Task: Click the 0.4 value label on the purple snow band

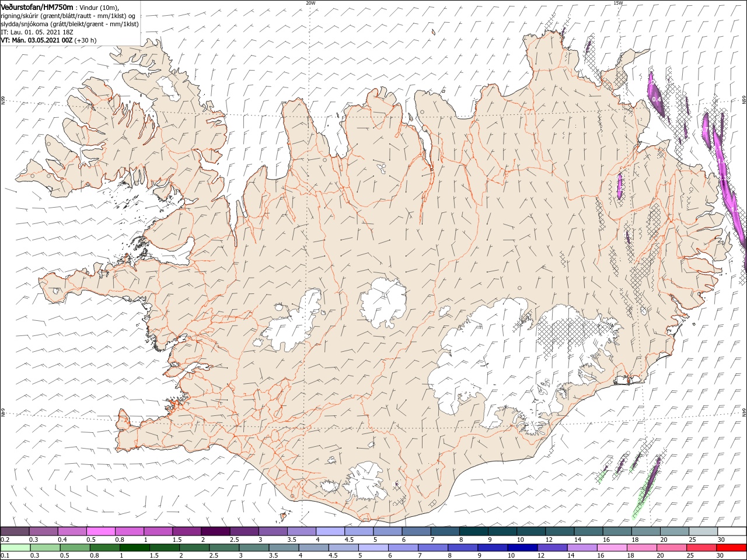Action: click(657, 99)
